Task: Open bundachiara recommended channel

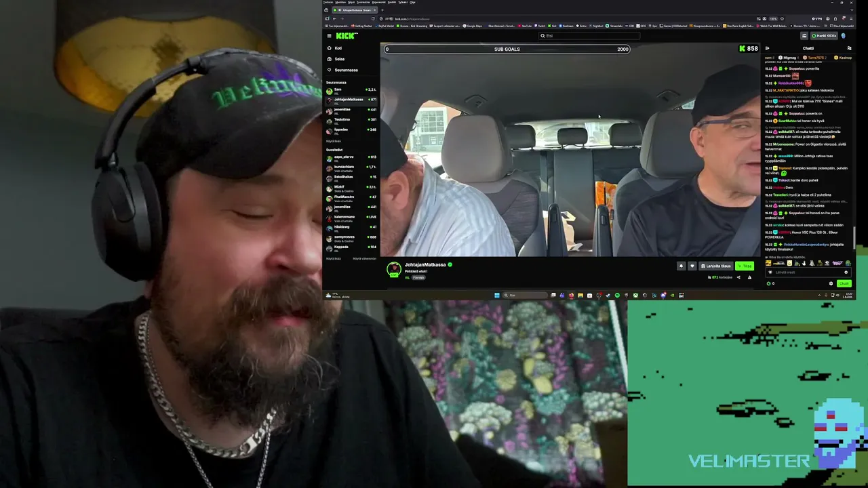Action: (x=351, y=167)
